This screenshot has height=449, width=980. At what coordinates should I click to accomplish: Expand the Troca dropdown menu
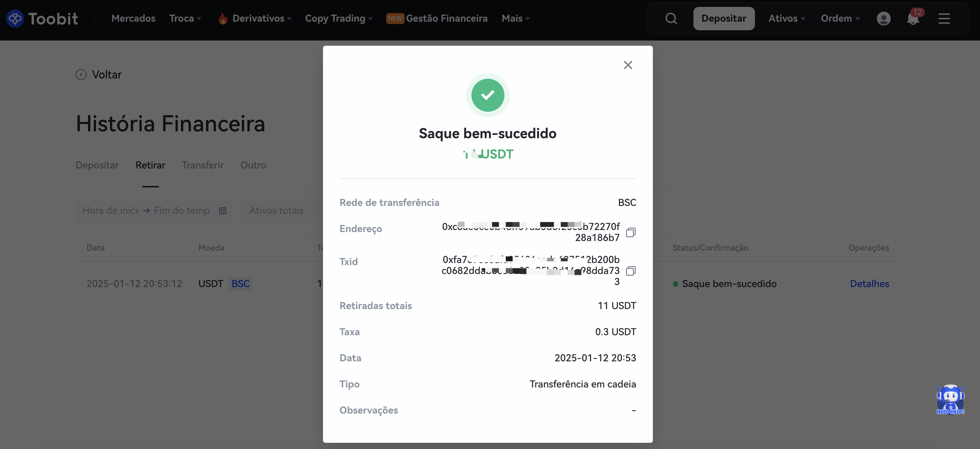click(185, 18)
